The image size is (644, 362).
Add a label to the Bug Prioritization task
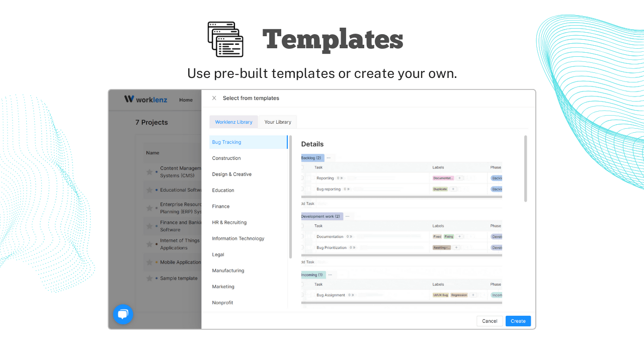click(x=456, y=247)
